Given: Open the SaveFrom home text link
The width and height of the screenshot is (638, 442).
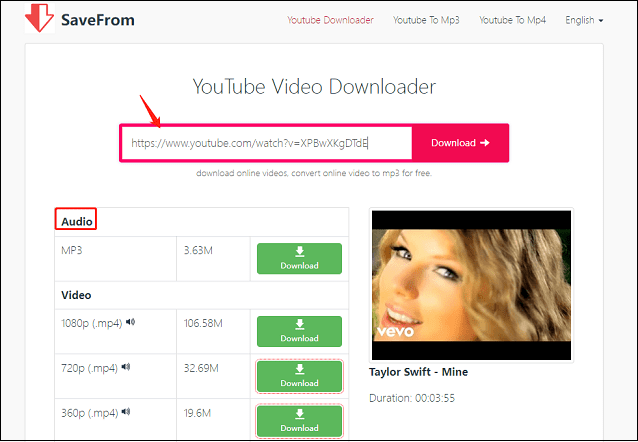Looking at the screenshot, I should pos(98,20).
